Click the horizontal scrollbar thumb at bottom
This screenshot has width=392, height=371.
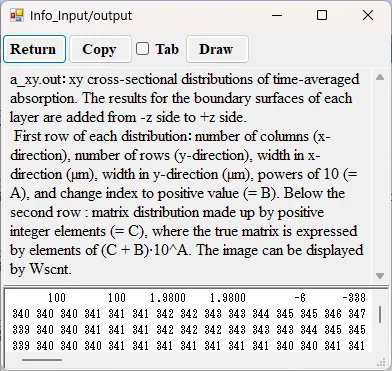(42, 360)
